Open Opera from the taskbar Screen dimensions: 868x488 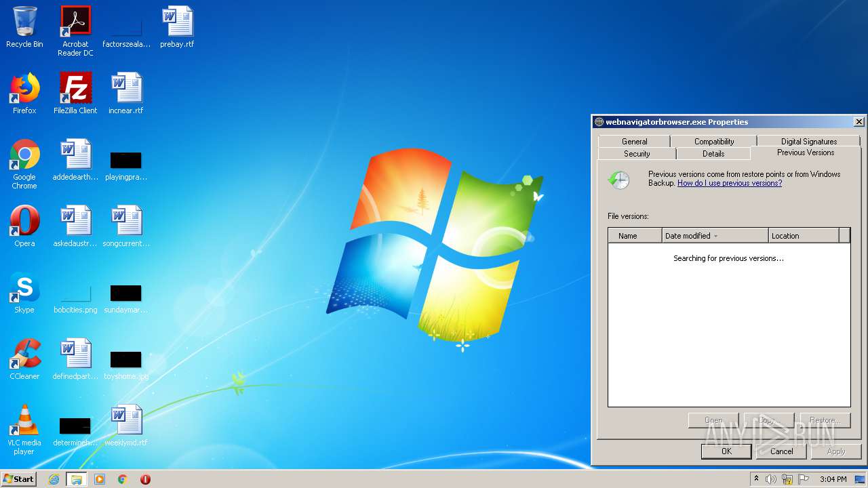pos(145,479)
